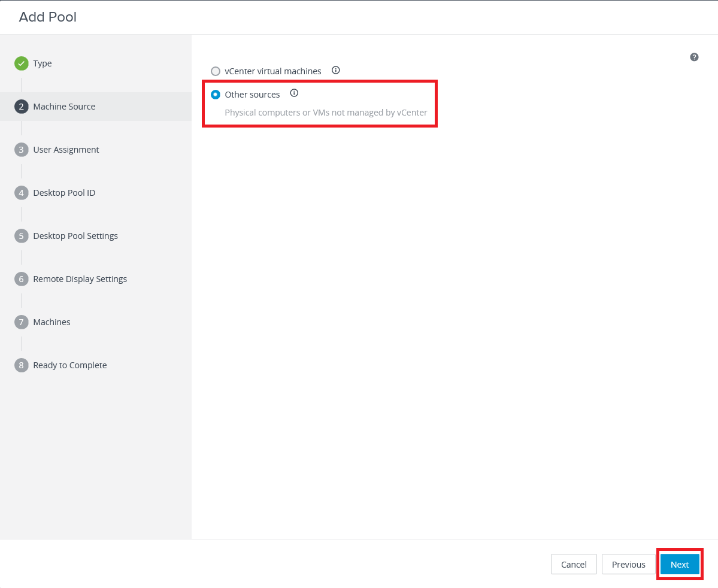This screenshot has width=718, height=588.
Task: Click the help question mark icon
Action: (694, 57)
